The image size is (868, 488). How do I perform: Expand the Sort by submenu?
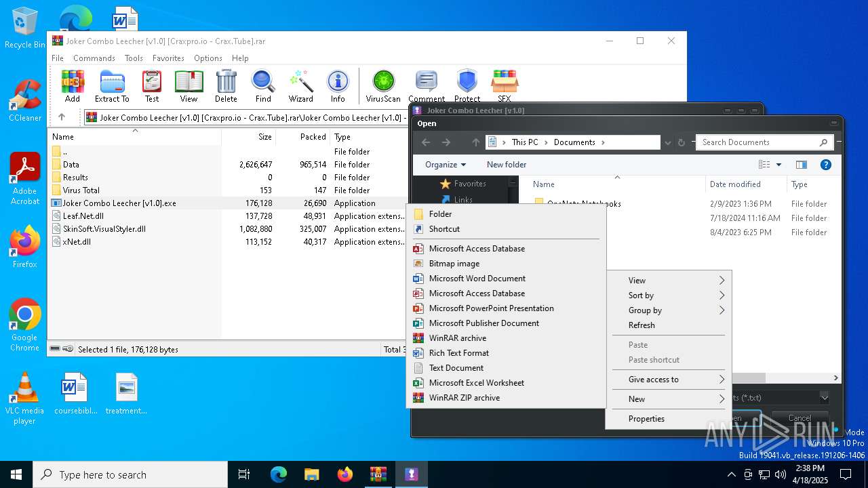pos(668,296)
